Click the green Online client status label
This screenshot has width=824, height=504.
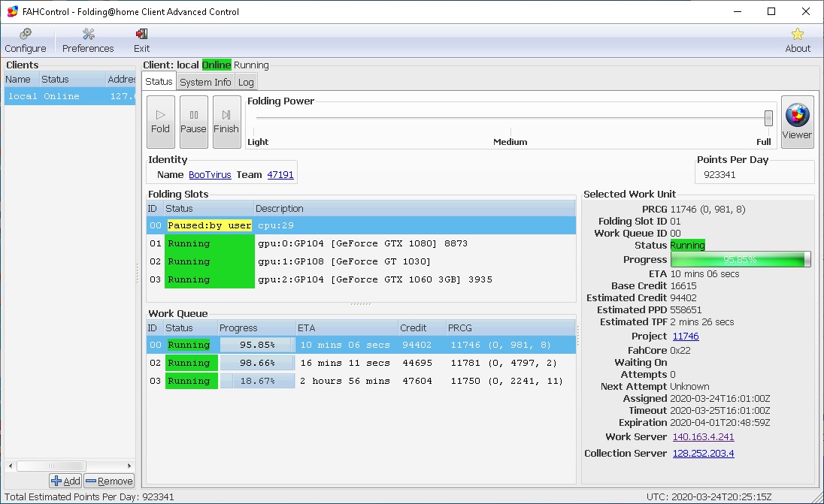click(217, 65)
